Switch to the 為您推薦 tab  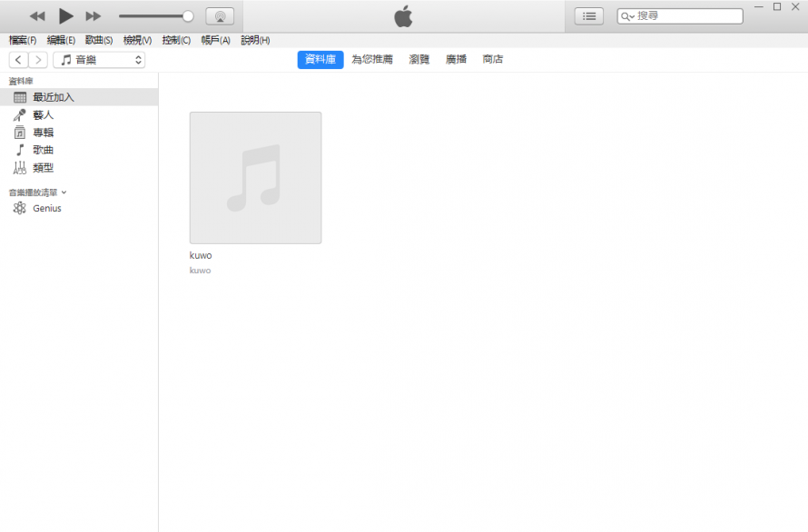click(372, 60)
